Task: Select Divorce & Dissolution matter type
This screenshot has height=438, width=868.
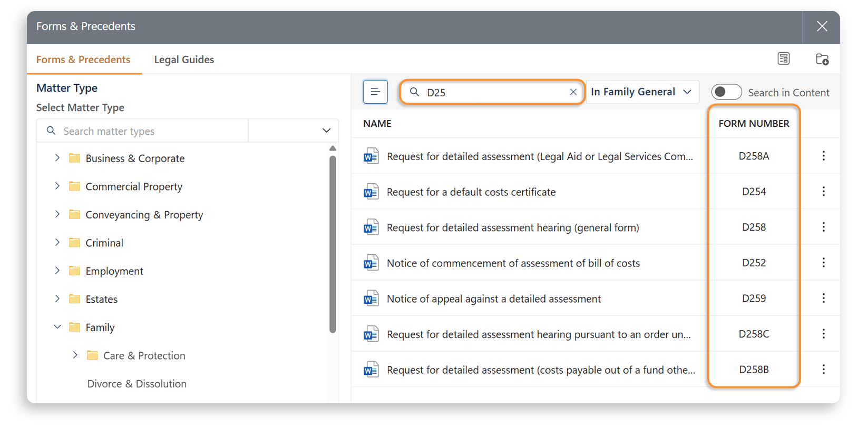Action: pos(136,384)
